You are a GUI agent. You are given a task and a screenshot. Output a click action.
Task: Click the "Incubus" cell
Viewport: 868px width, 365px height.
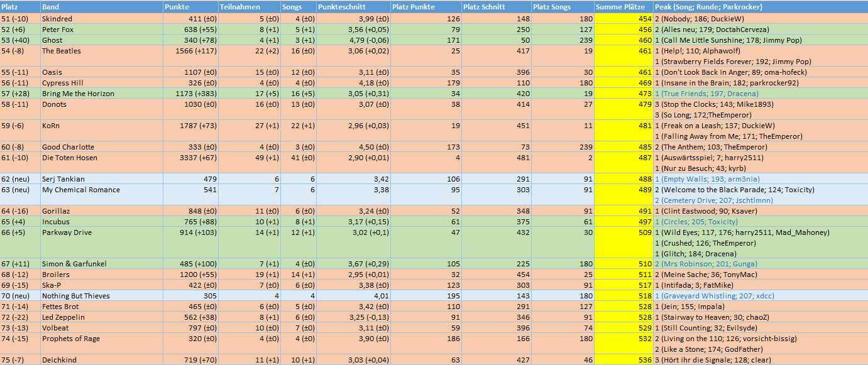(x=101, y=222)
